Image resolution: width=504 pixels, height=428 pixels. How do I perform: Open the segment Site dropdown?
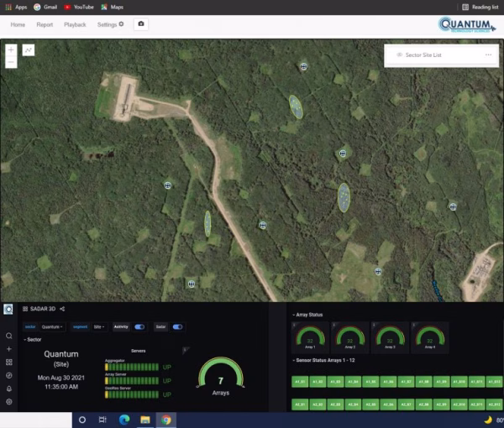[99, 326]
